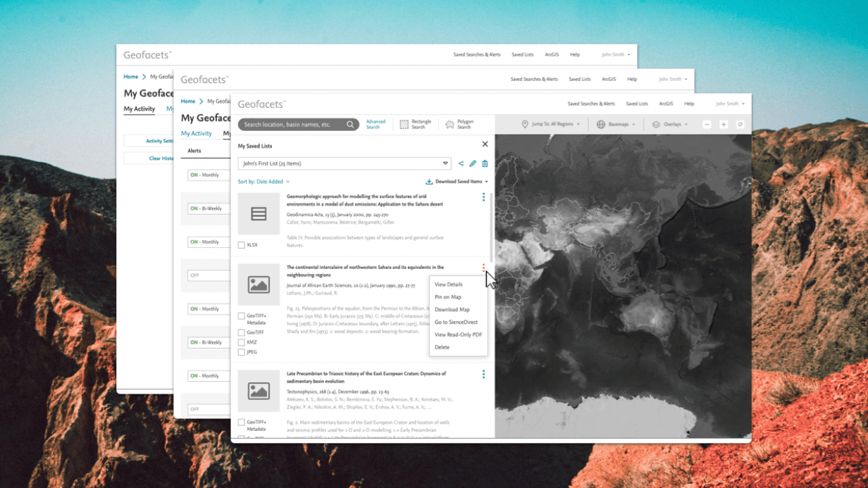Enable the KMZ checkbox

[x=241, y=342]
